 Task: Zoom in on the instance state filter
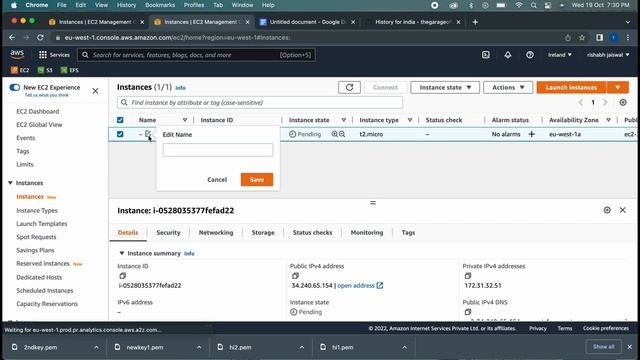pos(335,134)
